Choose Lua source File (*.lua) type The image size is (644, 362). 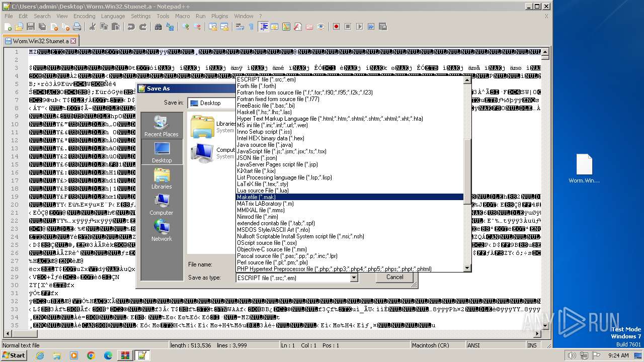[350, 191]
